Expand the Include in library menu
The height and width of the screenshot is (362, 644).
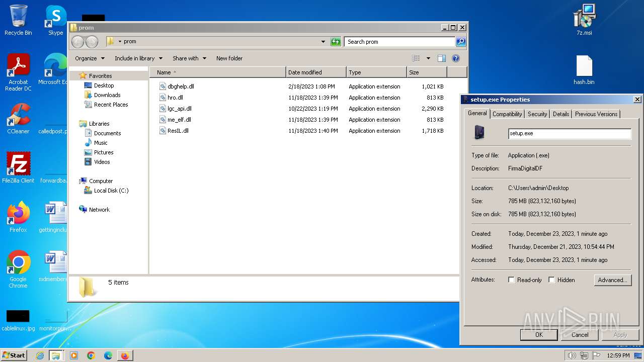(x=138, y=58)
